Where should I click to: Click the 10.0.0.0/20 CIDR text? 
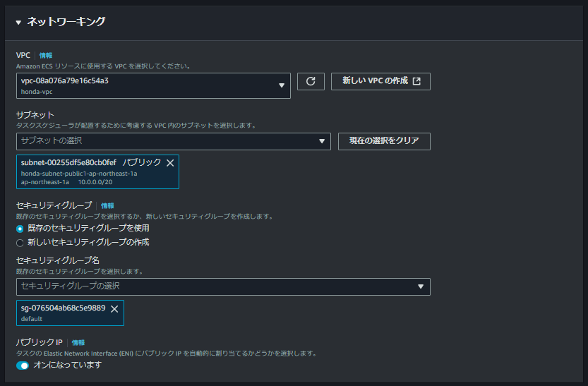pos(95,182)
